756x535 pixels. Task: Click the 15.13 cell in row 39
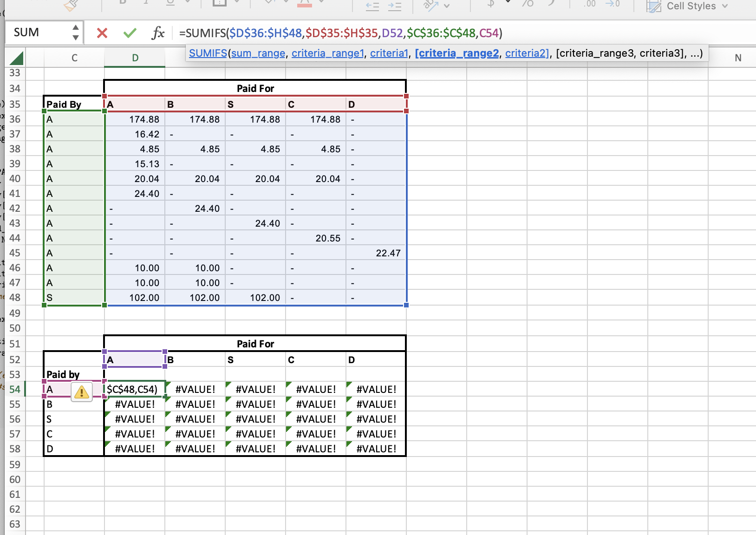(135, 164)
